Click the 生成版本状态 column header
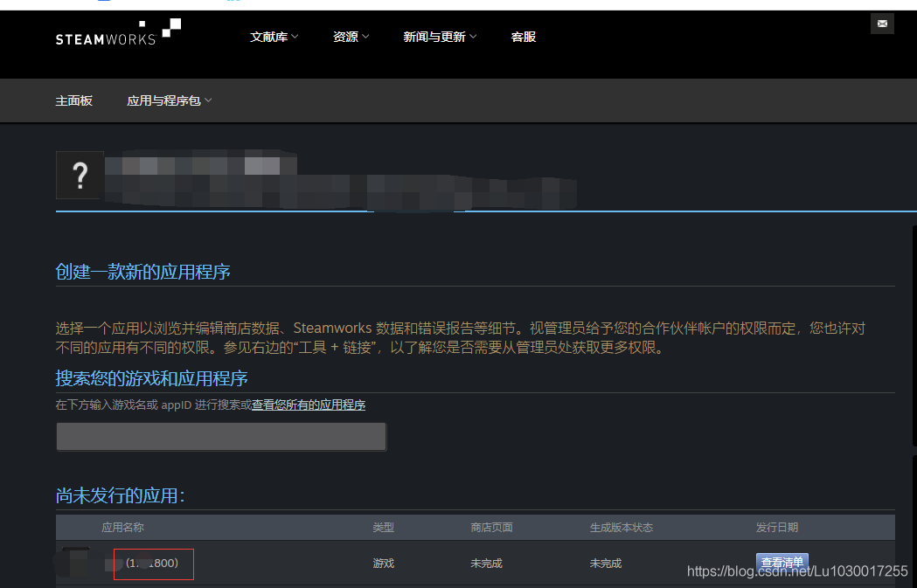The height and width of the screenshot is (588, 917). pyautogui.click(x=621, y=527)
